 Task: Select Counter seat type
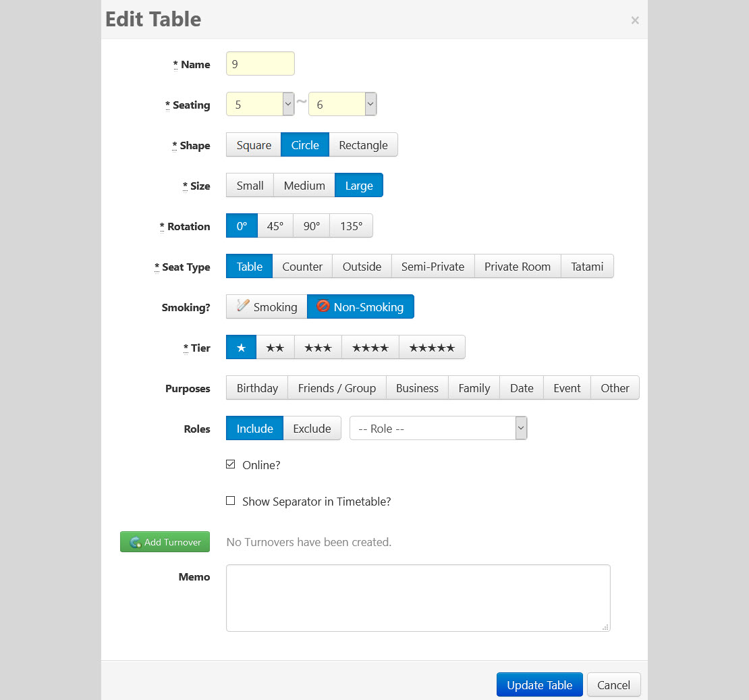tap(302, 267)
